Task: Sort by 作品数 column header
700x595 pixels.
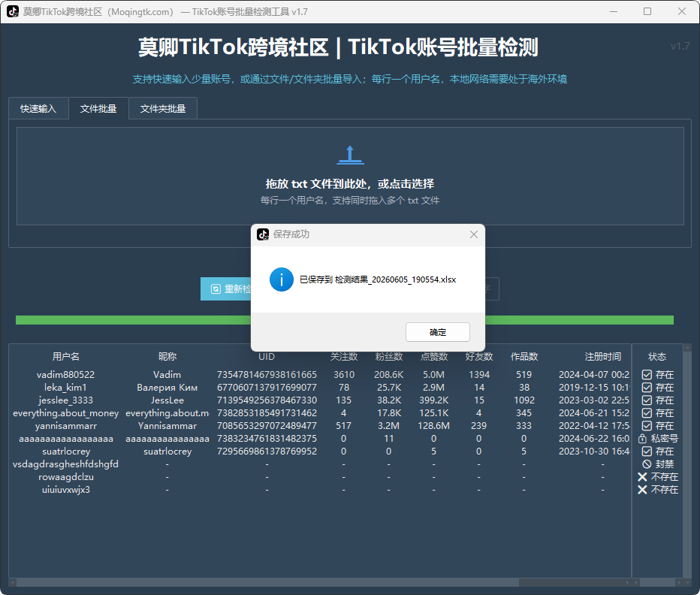Action: [x=524, y=356]
